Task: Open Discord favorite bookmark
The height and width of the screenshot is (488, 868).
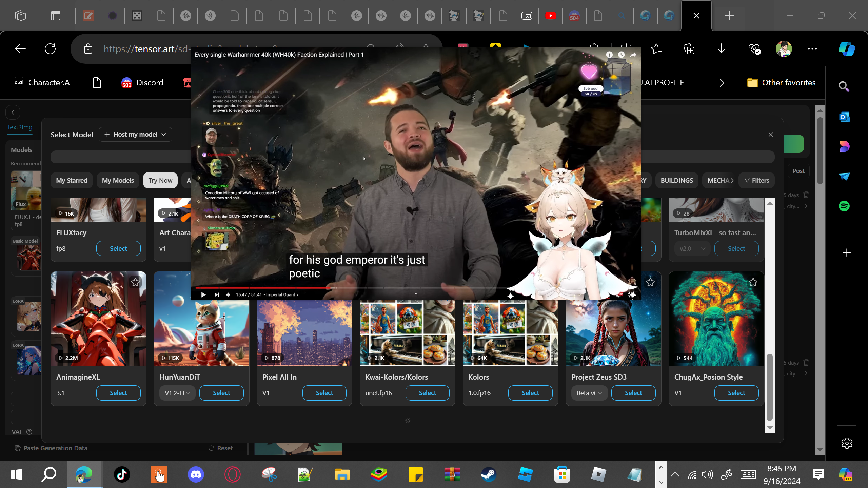Action: [x=142, y=83]
